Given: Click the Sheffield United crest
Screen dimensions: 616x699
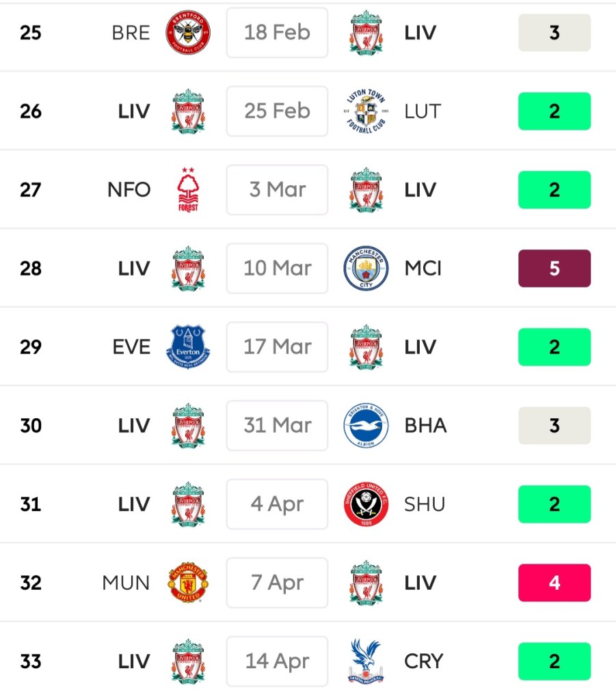Looking at the screenshot, I should pos(366,504).
